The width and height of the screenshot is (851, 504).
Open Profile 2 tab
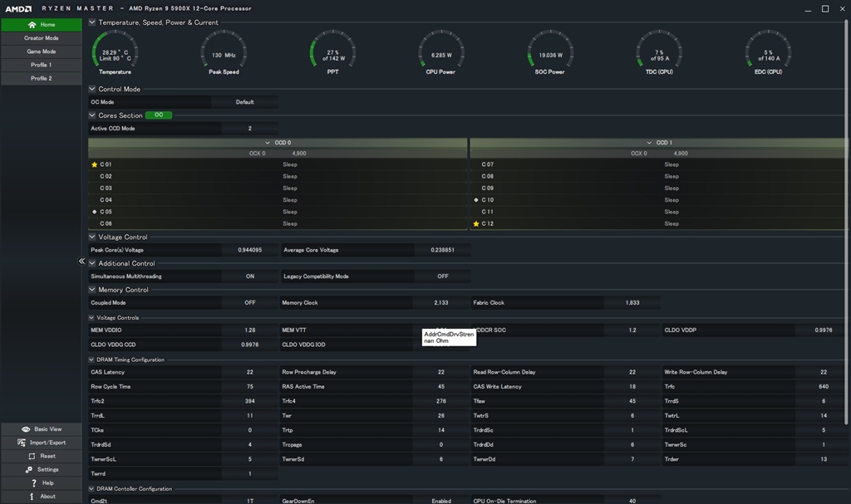coord(41,78)
